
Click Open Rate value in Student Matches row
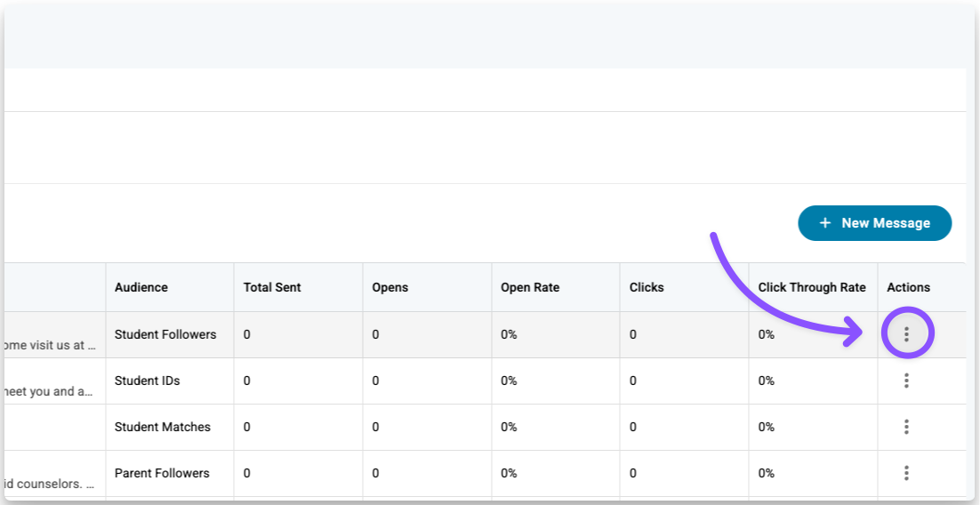pyautogui.click(x=509, y=427)
